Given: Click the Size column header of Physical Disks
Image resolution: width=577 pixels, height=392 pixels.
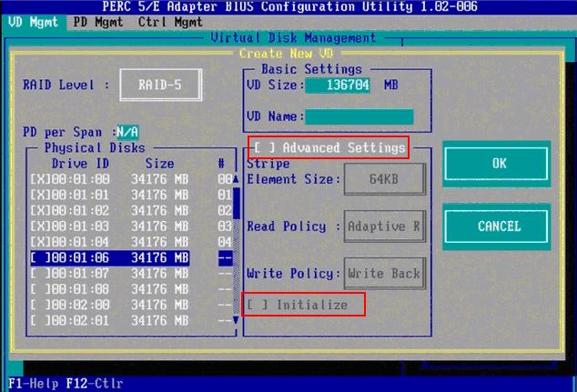Looking at the screenshot, I should 159,164.
